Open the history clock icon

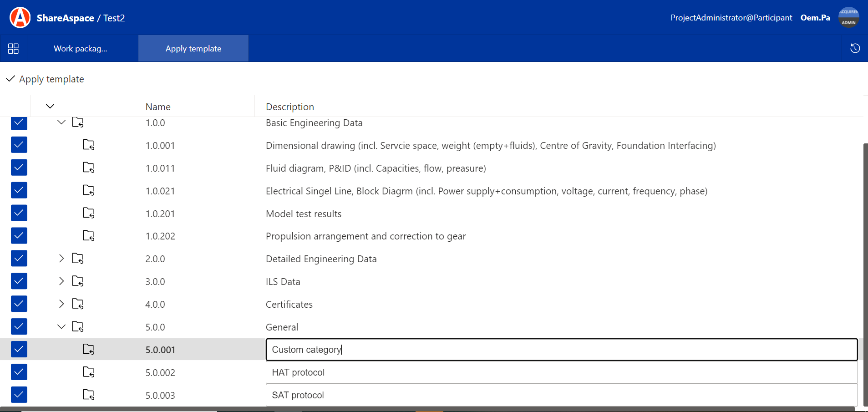855,49
